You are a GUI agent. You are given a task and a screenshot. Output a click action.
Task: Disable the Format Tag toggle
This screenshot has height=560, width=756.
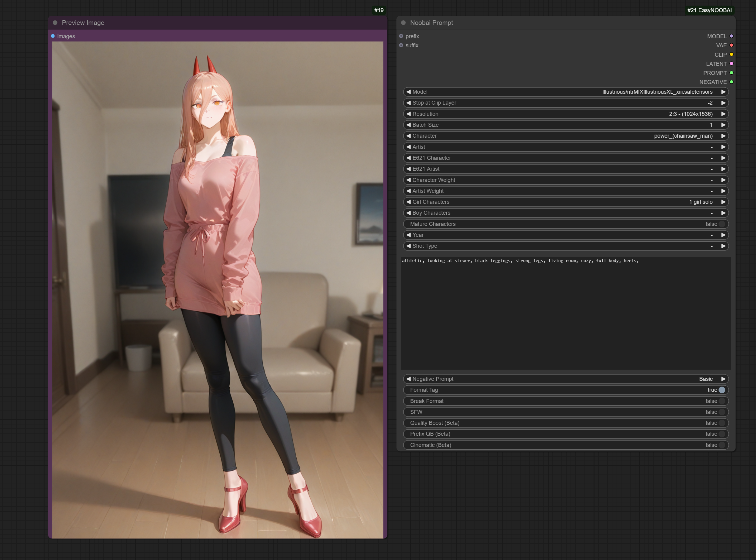721,390
